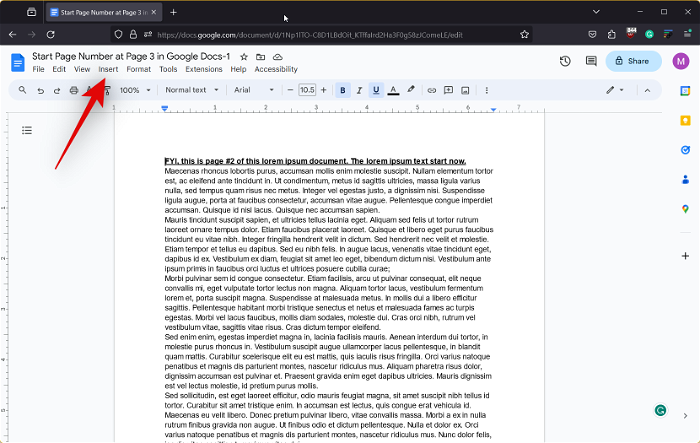Open the highlight color tool
700x443 pixels.
[411, 90]
